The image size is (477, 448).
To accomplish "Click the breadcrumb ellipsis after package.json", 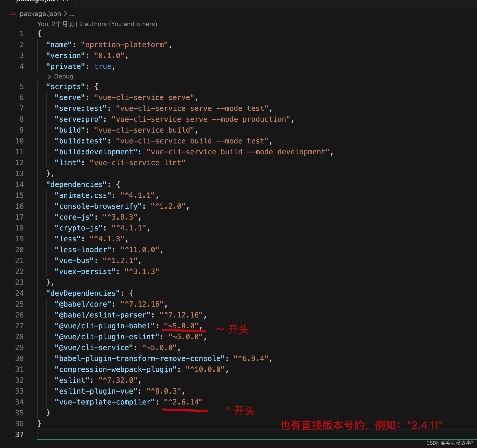I will 72,14.
